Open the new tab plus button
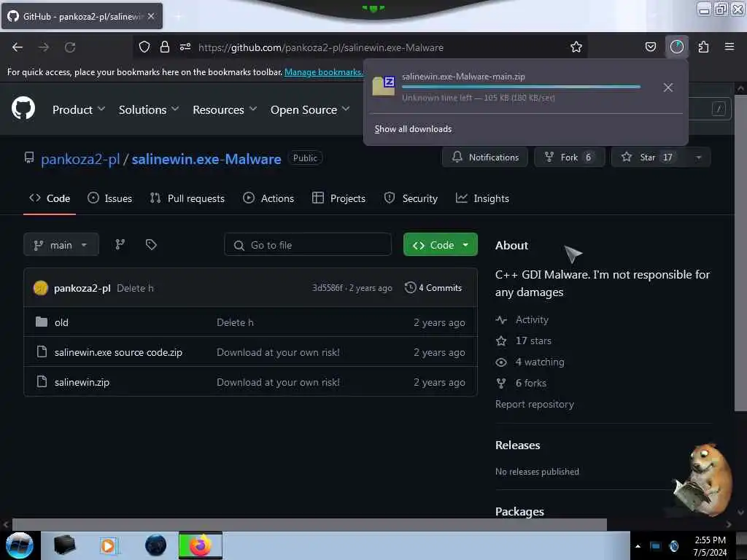This screenshot has height=560, width=747. pyautogui.click(x=178, y=17)
